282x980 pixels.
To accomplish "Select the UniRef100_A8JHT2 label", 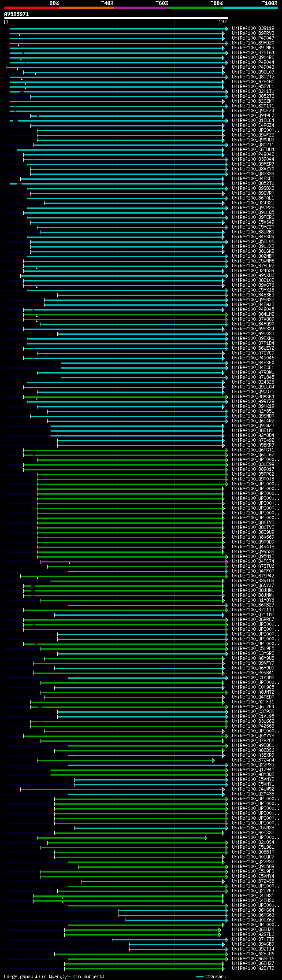I will [x=253, y=692].
